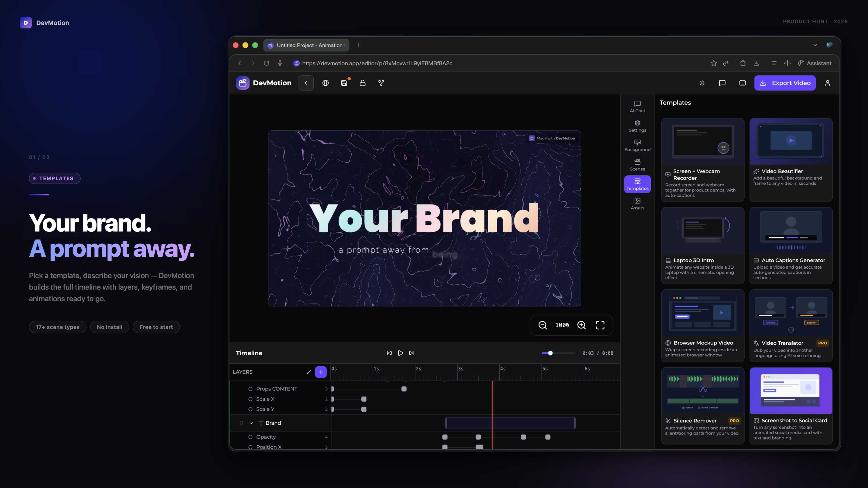Open keyboard shortcuts icon near Export Video
The width and height of the screenshot is (868, 488).
[x=742, y=83]
